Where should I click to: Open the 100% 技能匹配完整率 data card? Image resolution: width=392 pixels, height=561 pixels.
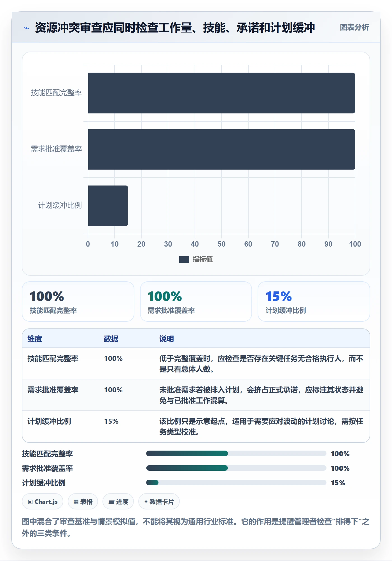(x=78, y=302)
